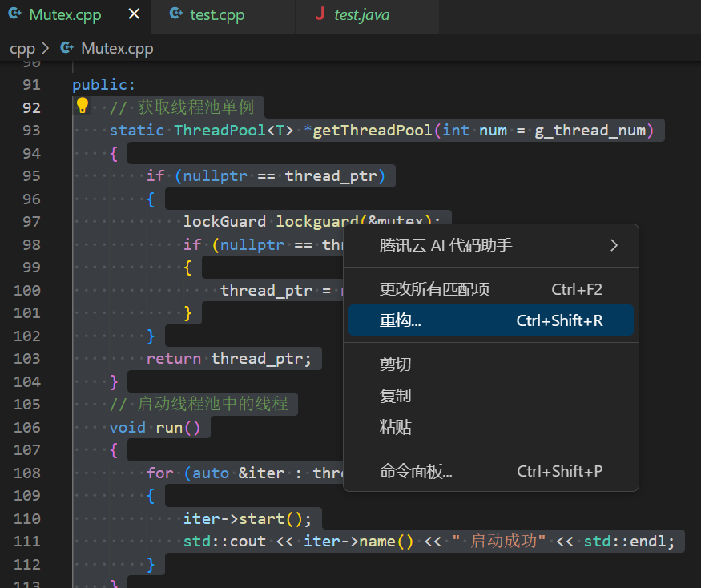Click line number 92 in the gutter
Screen dimensions: 701x588
(31, 108)
